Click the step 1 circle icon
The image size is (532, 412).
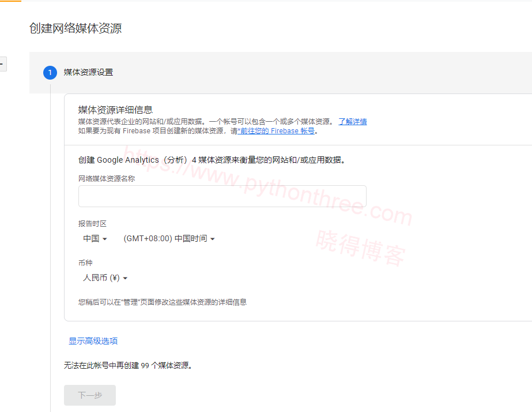pos(50,72)
